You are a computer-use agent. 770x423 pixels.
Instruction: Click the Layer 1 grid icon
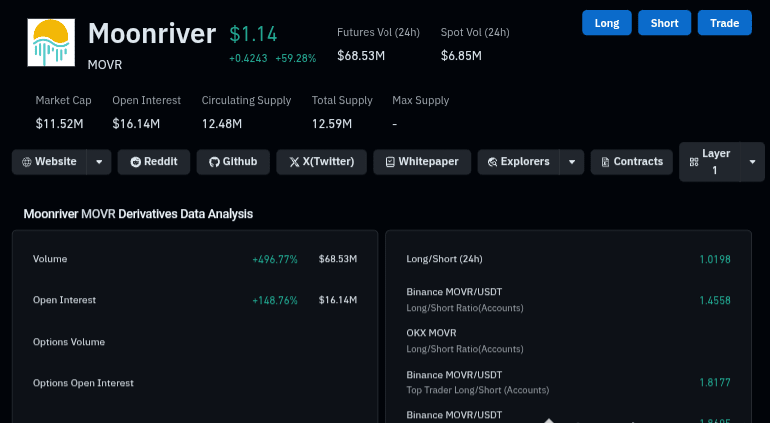(x=694, y=162)
